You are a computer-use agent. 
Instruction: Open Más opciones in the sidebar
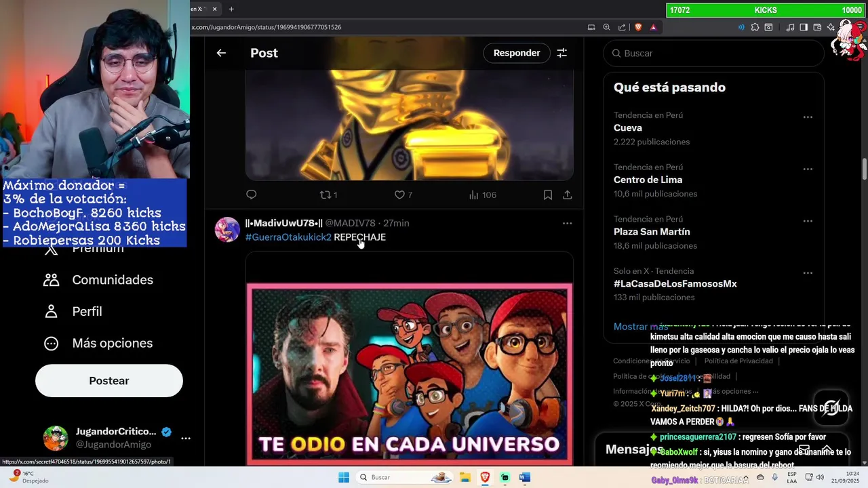coord(98,343)
